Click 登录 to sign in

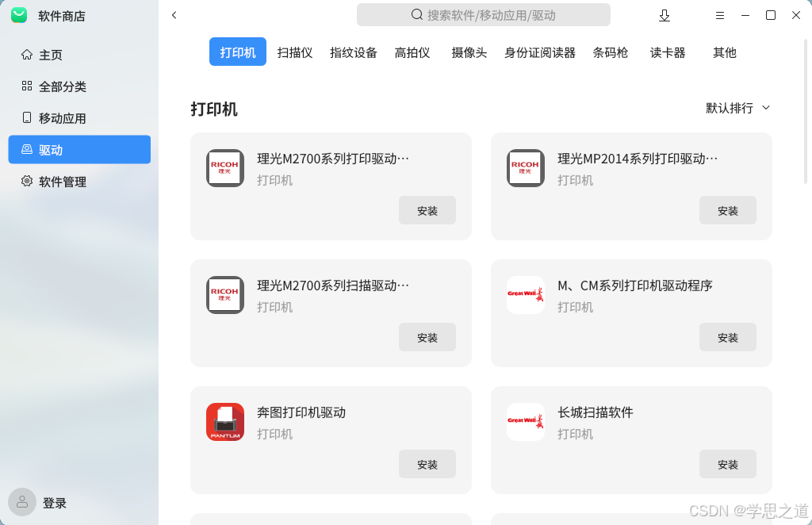tap(55, 503)
